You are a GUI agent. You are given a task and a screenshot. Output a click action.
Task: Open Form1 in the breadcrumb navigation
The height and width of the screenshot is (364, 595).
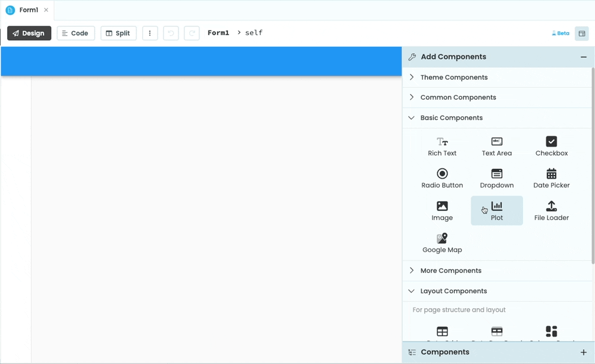218,33
